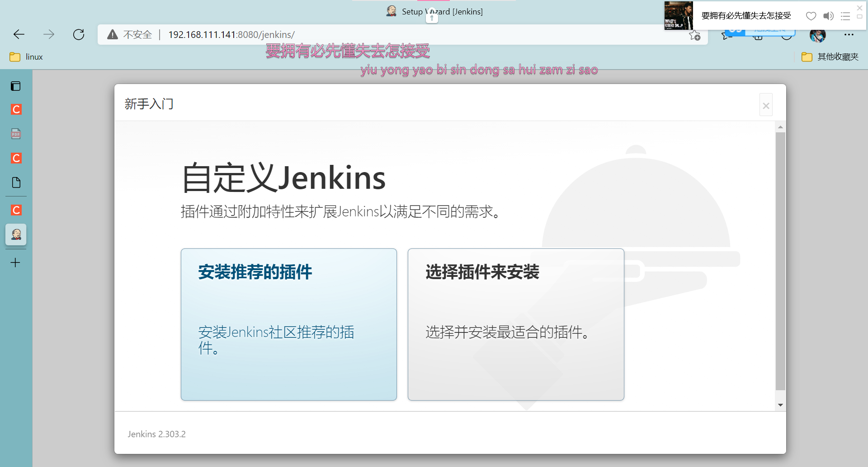The height and width of the screenshot is (467, 868).
Task: Click the dialog vertical scrollbar thumb
Action: pos(780,261)
